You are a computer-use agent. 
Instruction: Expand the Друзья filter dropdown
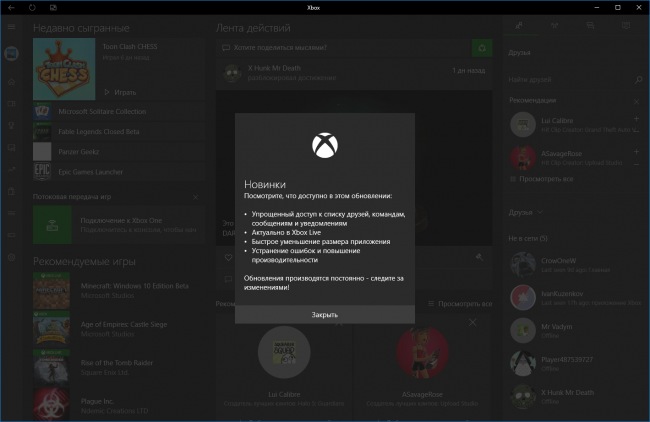click(x=526, y=212)
